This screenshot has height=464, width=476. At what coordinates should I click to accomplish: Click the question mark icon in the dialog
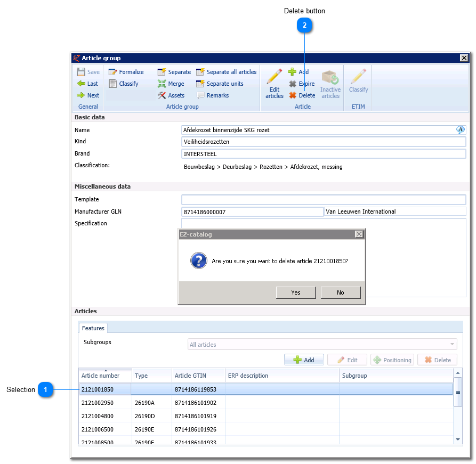(198, 261)
